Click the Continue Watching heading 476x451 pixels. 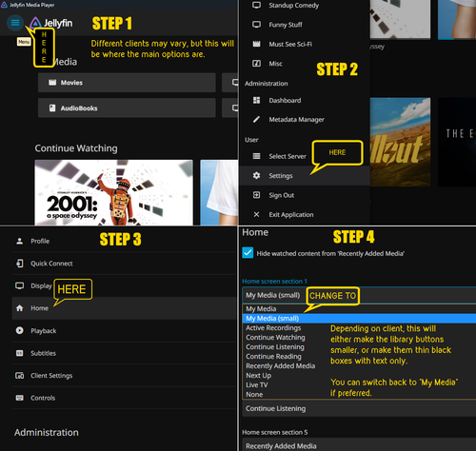point(76,148)
